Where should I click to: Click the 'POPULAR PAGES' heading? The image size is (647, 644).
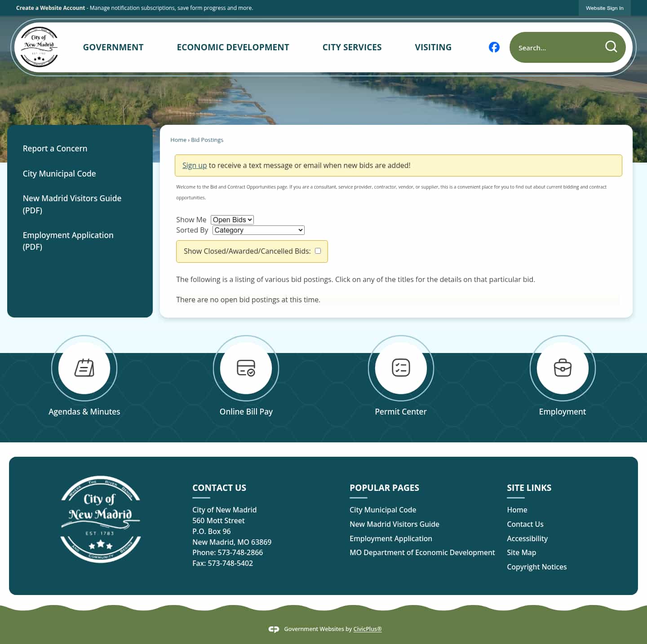point(384,488)
